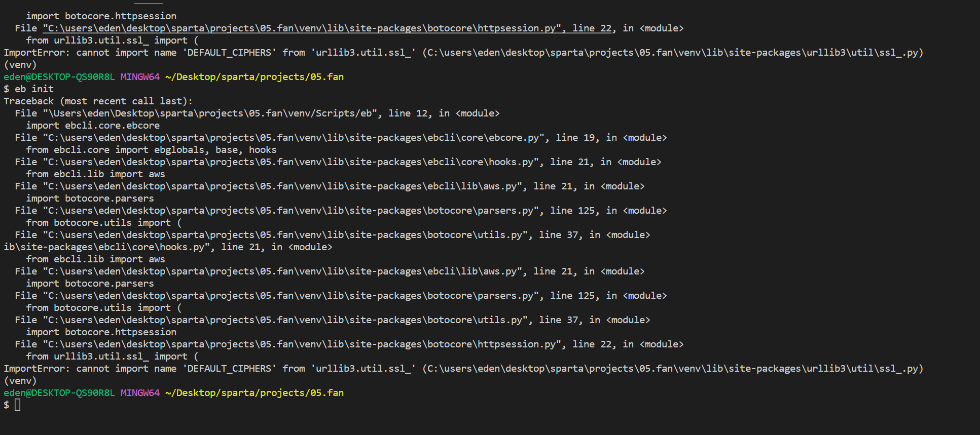Click the cursor at the empty bottom prompt
This screenshot has height=435, width=980.
click(18, 405)
